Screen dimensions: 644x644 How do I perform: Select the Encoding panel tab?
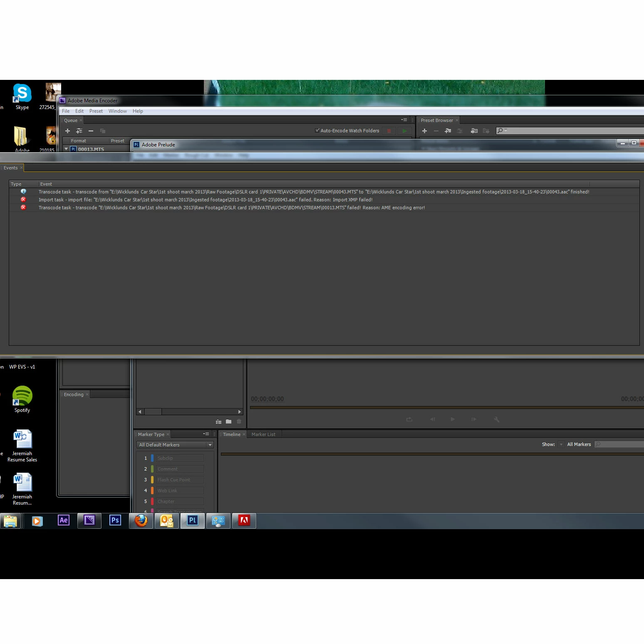pos(74,394)
